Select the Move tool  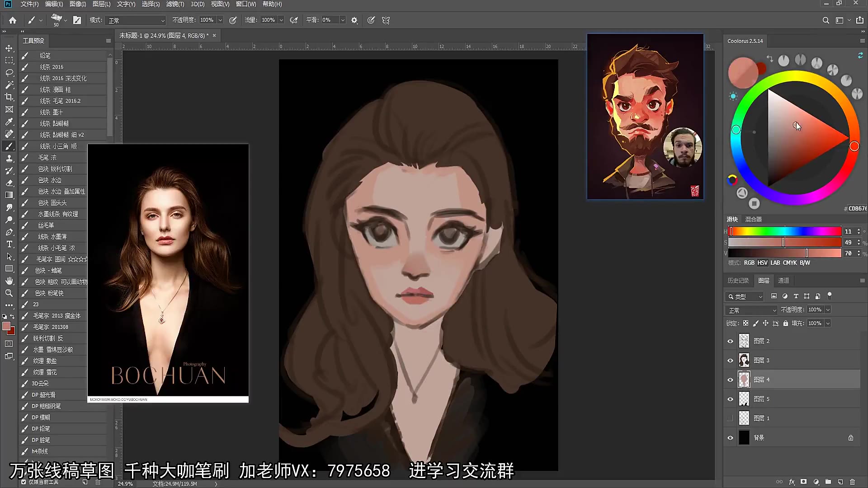tap(9, 48)
